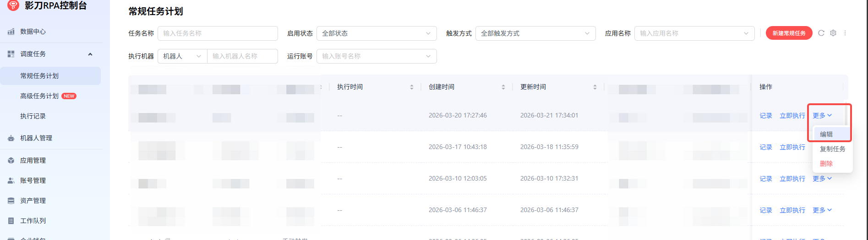Select 编辑 from the more menu
Screen dimensions: 868x240
click(x=826, y=134)
